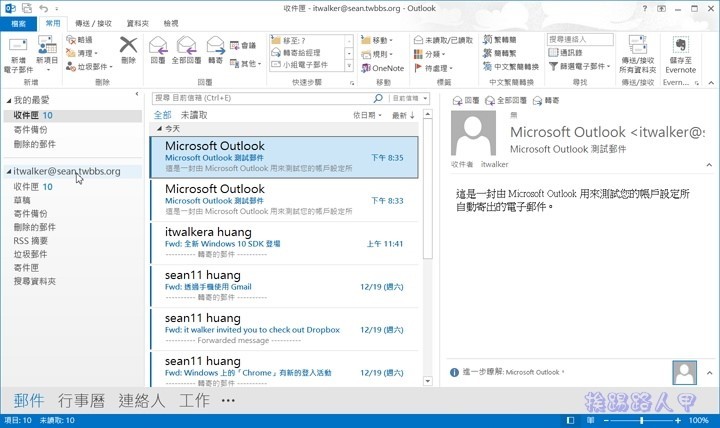This screenshot has width=720, height=428.
Task: Click the Reply All (全部回覆) ribbon icon
Action: point(186,45)
